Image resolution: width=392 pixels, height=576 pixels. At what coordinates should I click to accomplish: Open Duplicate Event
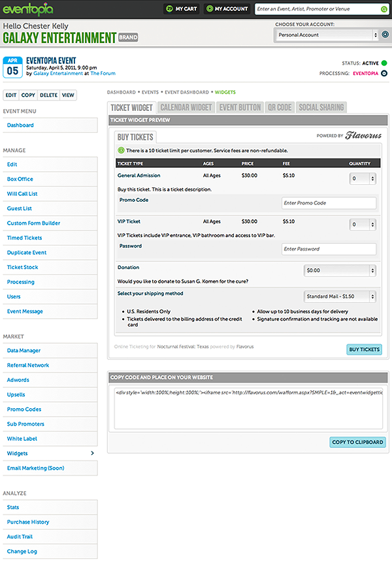(x=50, y=253)
